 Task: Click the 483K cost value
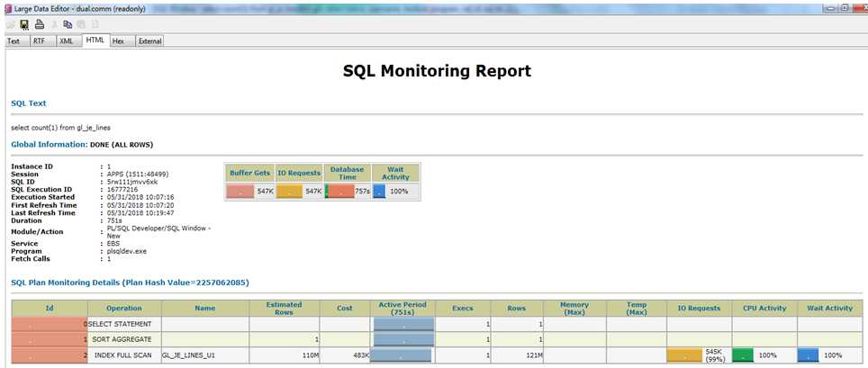point(360,355)
